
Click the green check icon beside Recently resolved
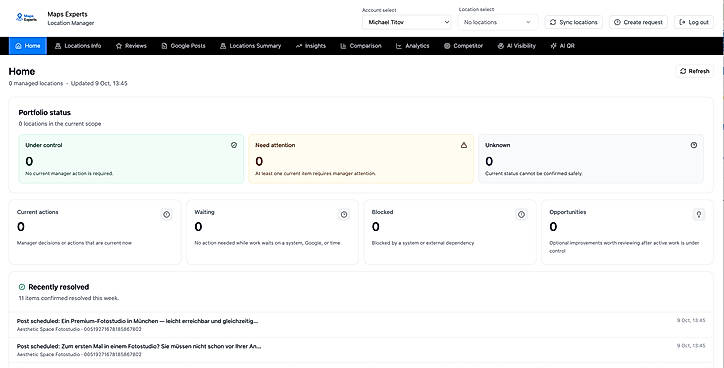pos(22,287)
